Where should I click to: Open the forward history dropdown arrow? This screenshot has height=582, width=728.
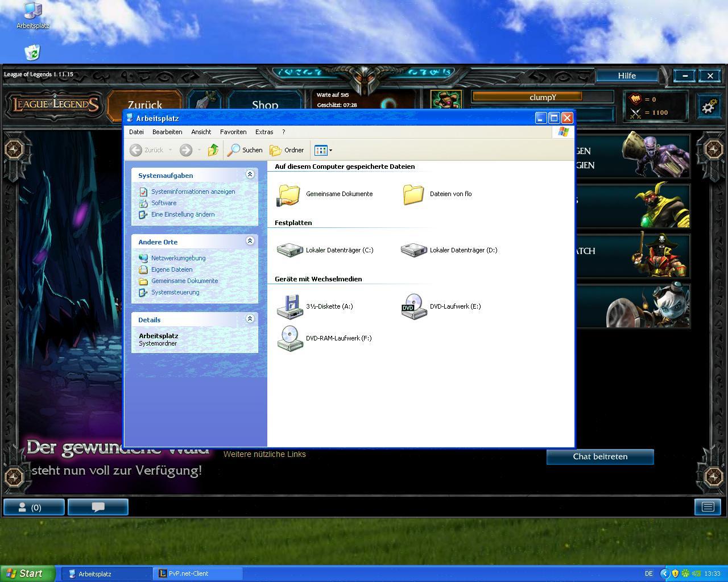coord(199,150)
